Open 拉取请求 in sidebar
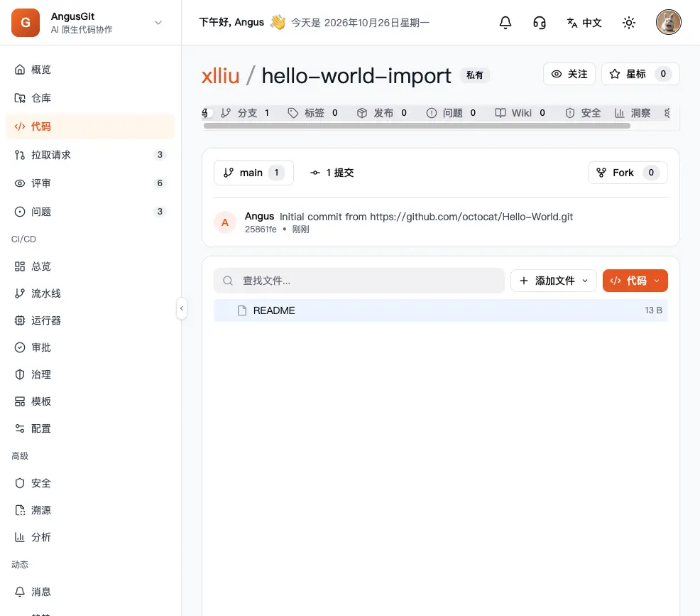 click(90, 155)
